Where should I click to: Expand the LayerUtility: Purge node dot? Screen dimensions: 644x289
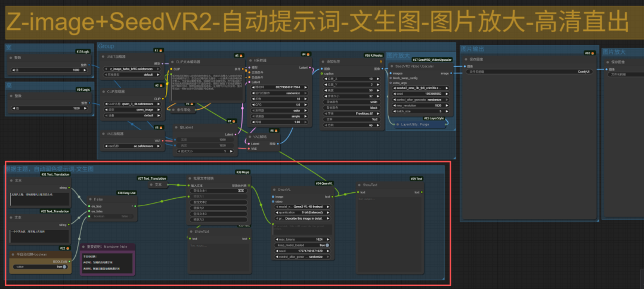397,124
